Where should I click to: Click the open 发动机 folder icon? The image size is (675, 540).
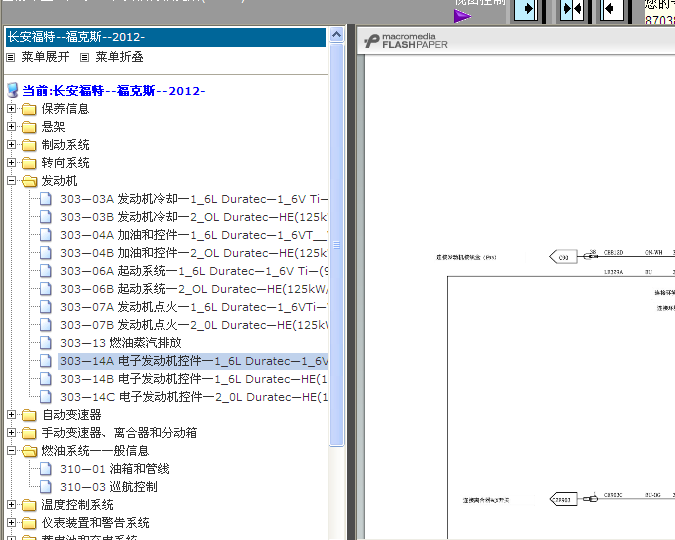click(x=29, y=181)
